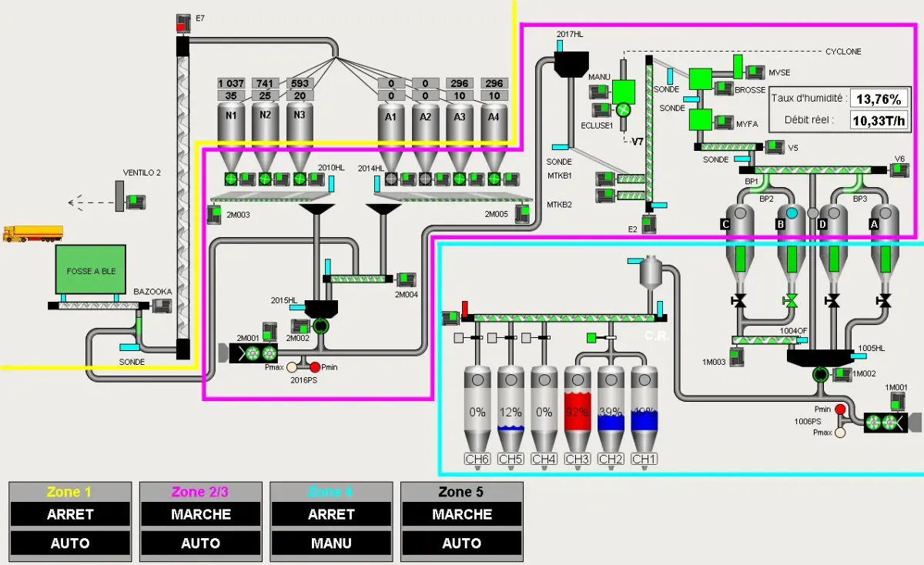Viewport: 924px width, 565px height.
Task: Click the MANU motor icon near ECLUSE1
Action: point(599,92)
